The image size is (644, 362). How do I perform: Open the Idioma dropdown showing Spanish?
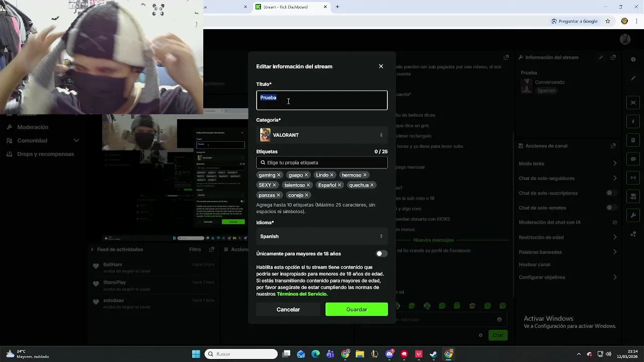pos(322,236)
